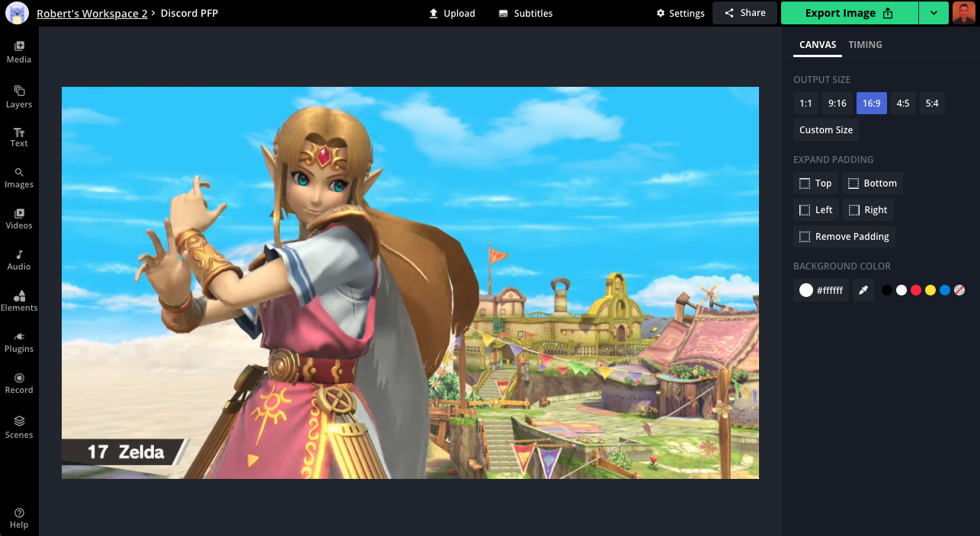The height and width of the screenshot is (536, 980).
Task: Open Settings in the top bar
Action: (x=681, y=13)
